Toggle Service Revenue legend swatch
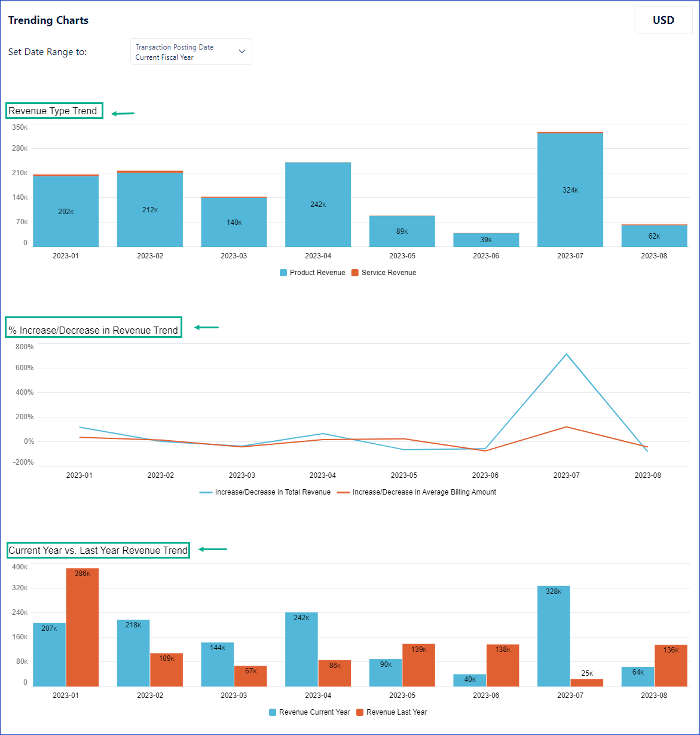The width and height of the screenshot is (700, 735). tap(355, 273)
